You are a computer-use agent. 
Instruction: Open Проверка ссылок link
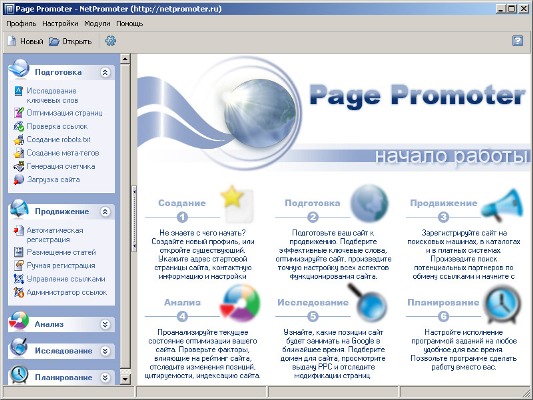57,126
